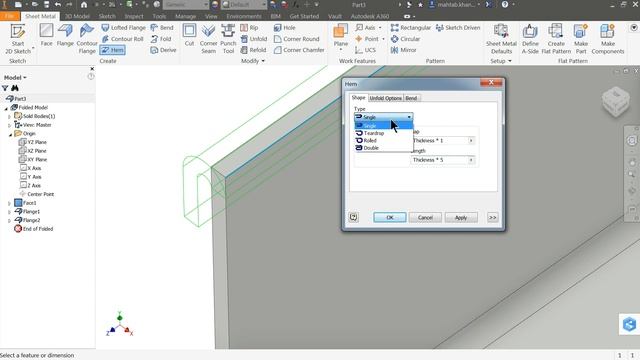The height and width of the screenshot is (360, 640).
Task: Select the Rectangular pattern tool
Action: click(x=411, y=28)
